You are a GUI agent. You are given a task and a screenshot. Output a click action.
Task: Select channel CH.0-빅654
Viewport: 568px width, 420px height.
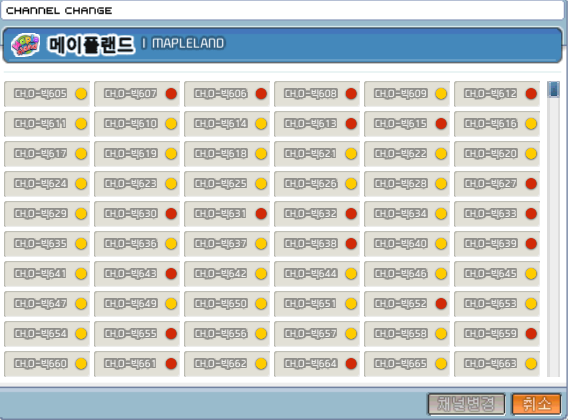[47, 334]
